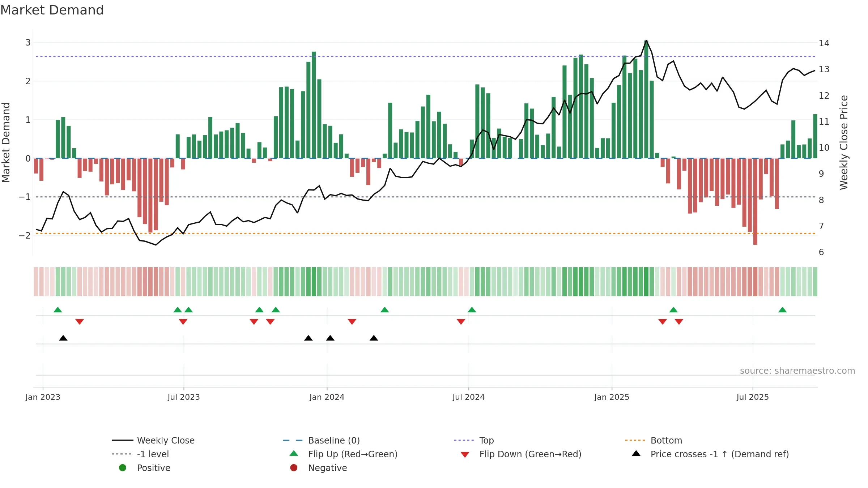Select the rightmost black triangle marker
Viewport: 868px width, 488px height.
pyautogui.click(x=374, y=338)
